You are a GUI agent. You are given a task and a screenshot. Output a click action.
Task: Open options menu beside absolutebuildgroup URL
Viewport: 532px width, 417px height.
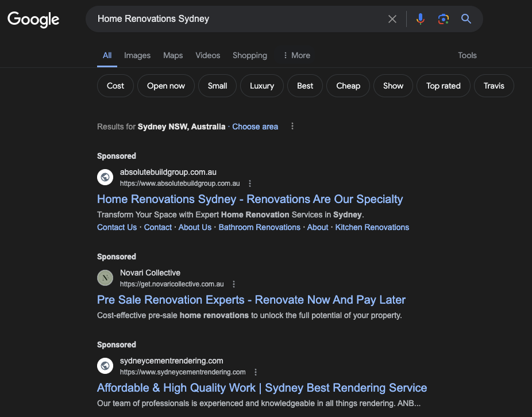click(250, 183)
